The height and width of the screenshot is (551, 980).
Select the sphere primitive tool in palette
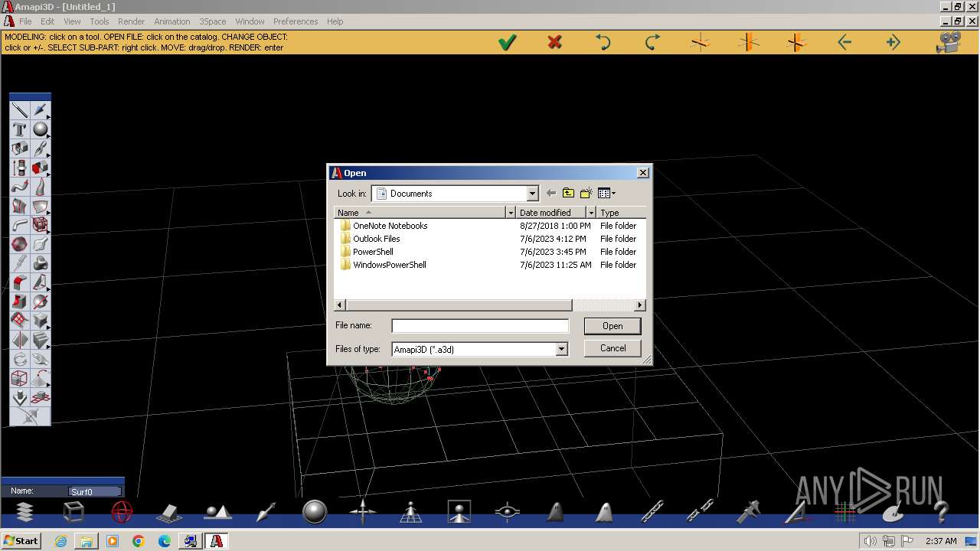[x=41, y=129]
